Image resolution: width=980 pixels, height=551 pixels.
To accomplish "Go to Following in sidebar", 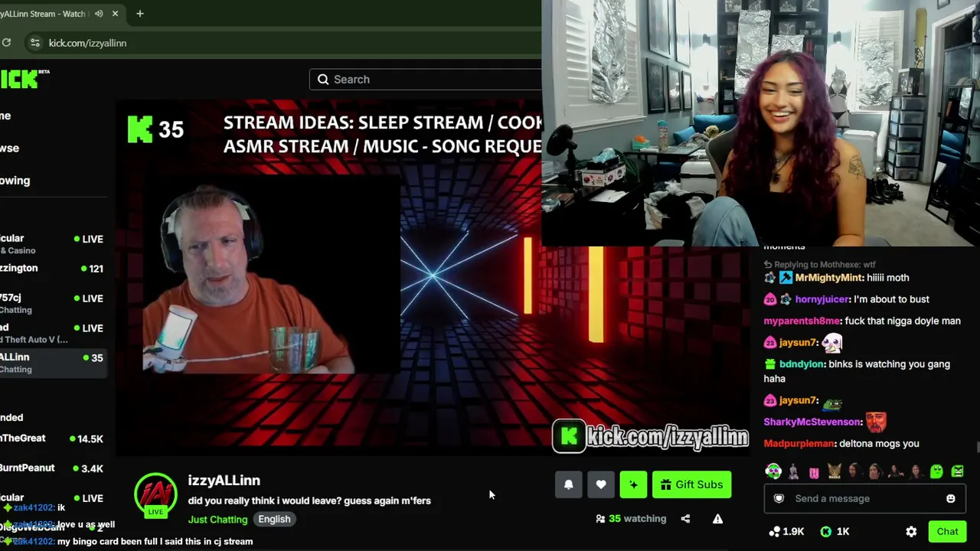I will tap(15, 181).
